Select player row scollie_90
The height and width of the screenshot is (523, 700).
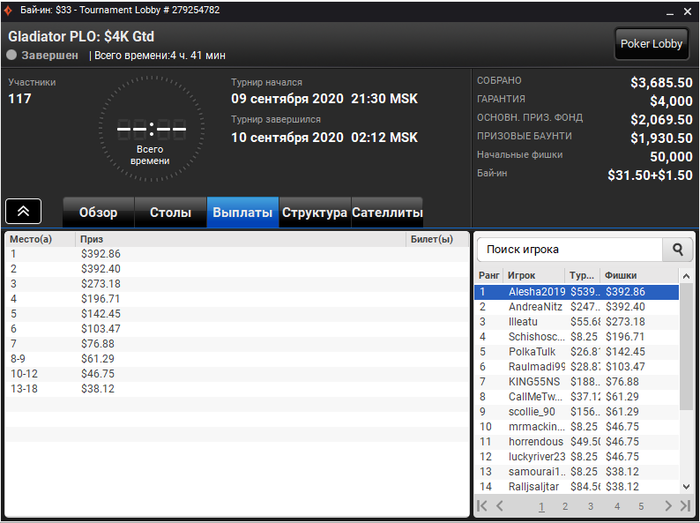pos(577,412)
